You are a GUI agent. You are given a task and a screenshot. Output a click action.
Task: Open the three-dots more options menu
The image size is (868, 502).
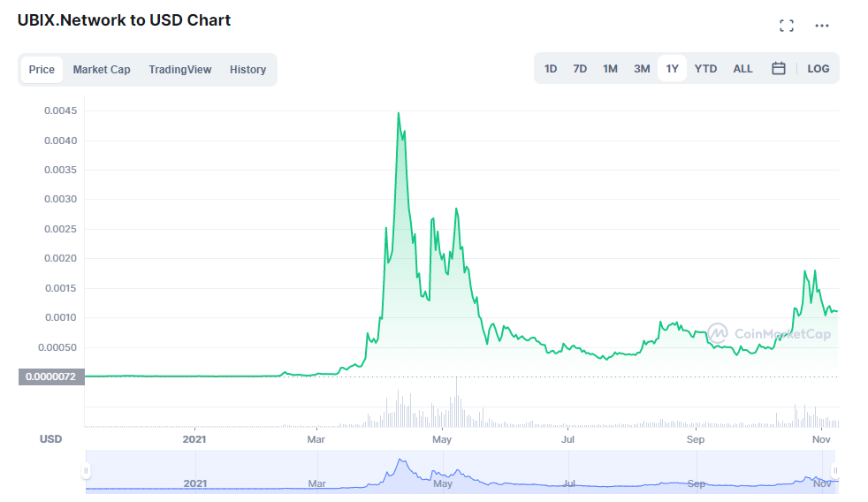point(822,26)
